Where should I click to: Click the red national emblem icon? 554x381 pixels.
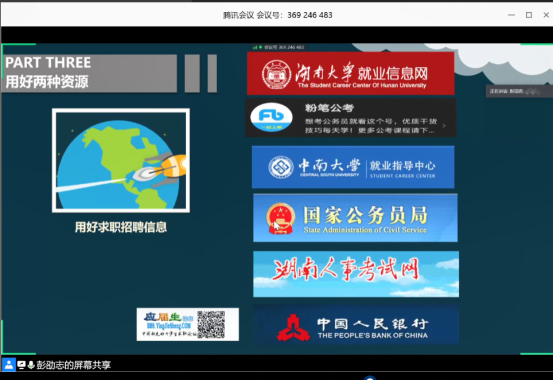281,218
